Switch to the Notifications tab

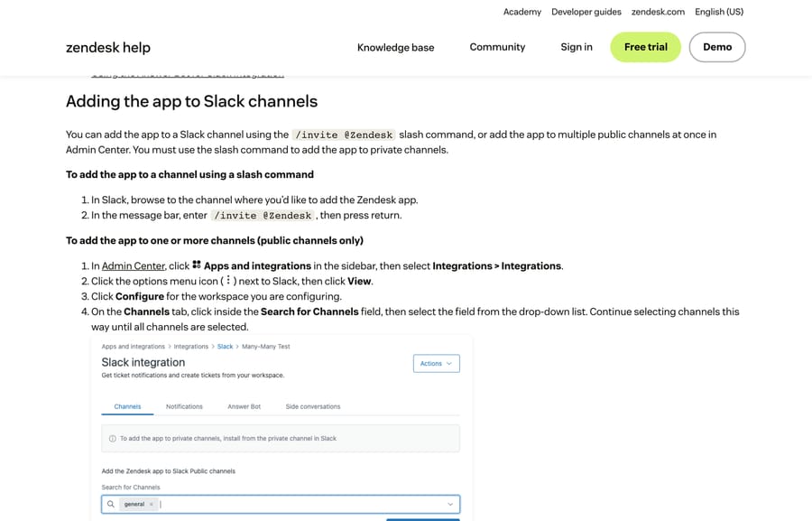184,406
